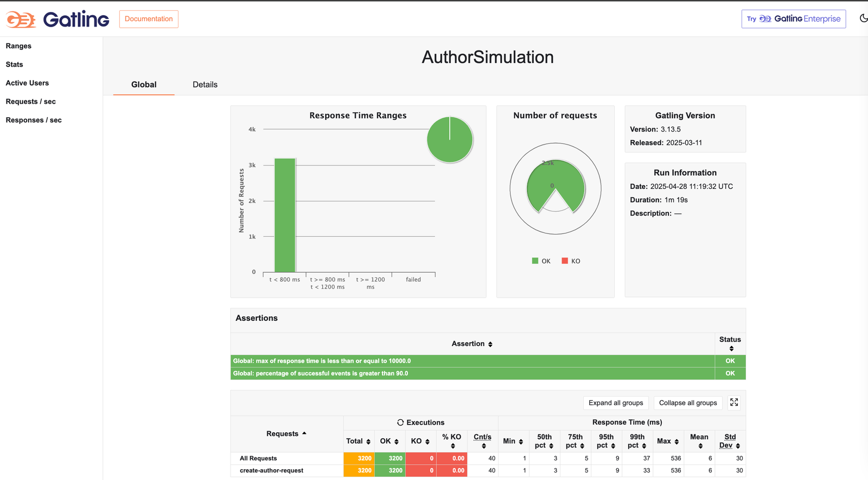Sort the Assertion column using its arrow icon
868x480 pixels.
point(490,344)
